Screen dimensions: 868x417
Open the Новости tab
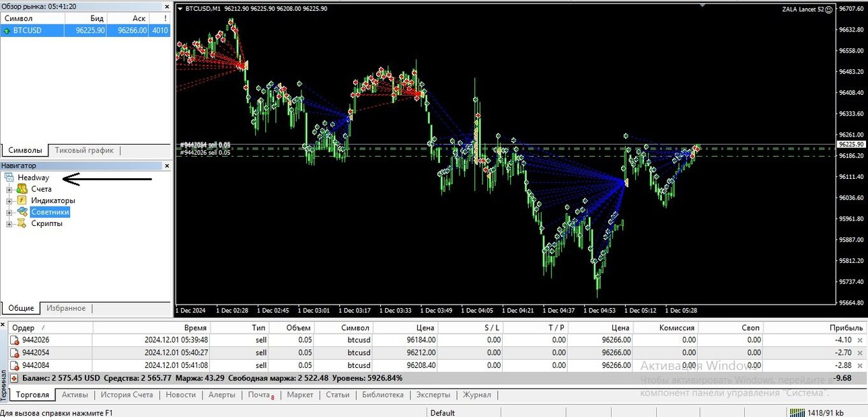(180, 395)
